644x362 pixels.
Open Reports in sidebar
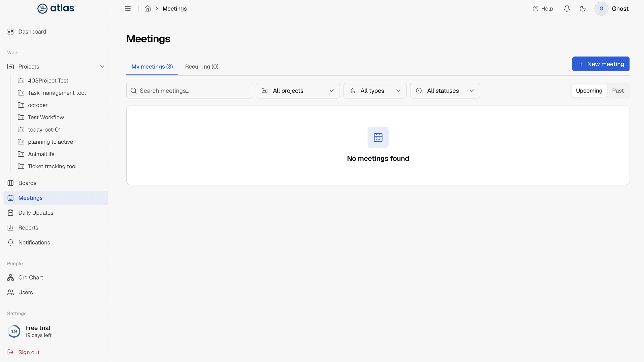pos(56,228)
